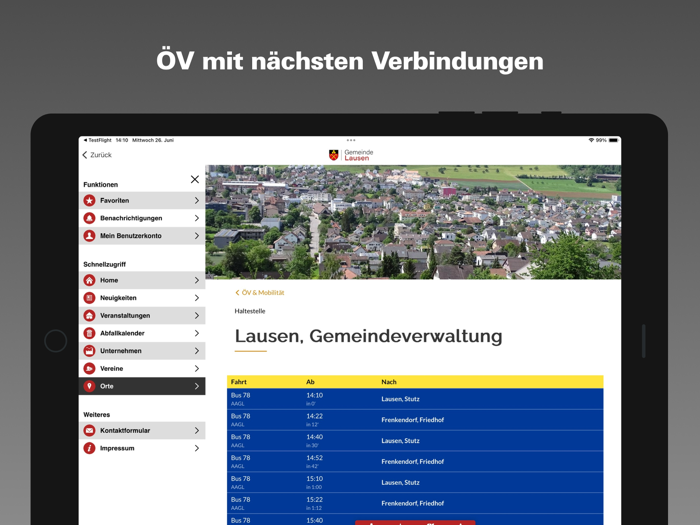This screenshot has width=700, height=525.
Task: Tap the Benachrichtigungen bell icon
Action: (x=89, y=218)
